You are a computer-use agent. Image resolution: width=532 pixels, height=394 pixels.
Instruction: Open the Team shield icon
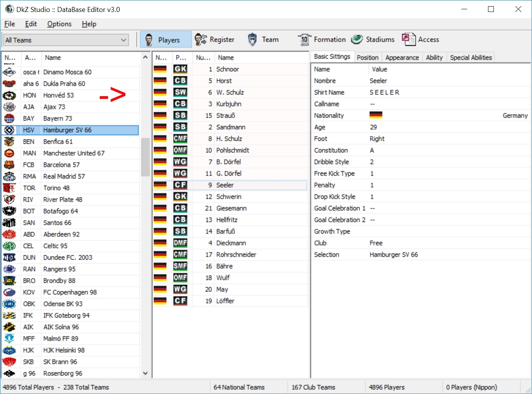point(252,39)
